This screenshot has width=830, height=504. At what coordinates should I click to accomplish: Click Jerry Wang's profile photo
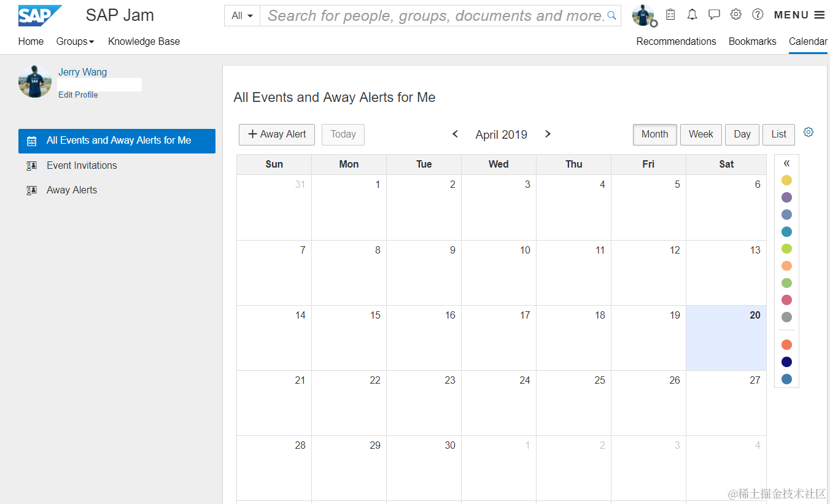[35, 81]
